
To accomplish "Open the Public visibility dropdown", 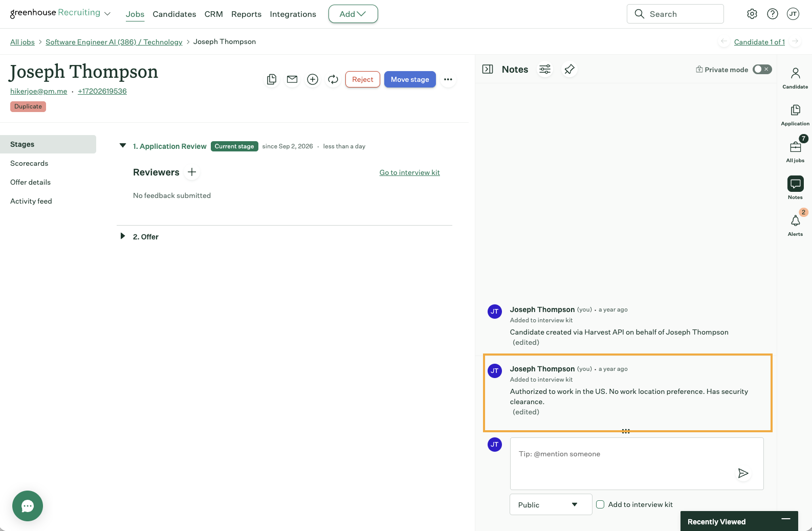I will pyautogui.click(x=551, y=504).
